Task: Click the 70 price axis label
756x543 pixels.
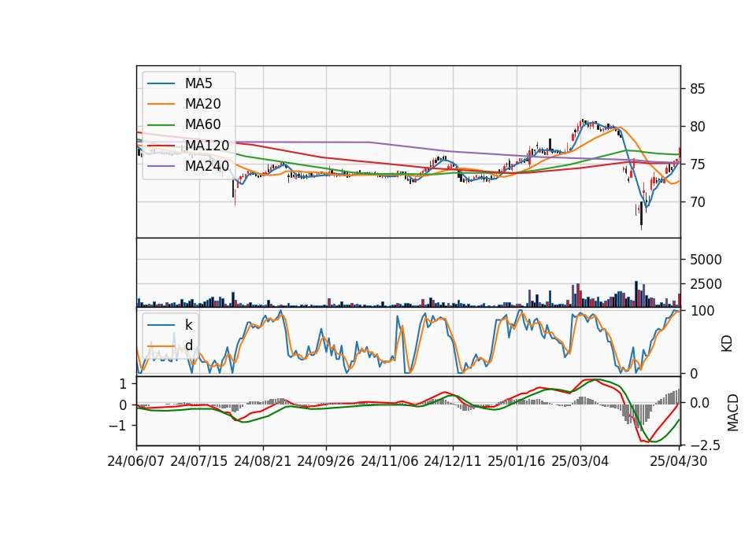Action: point(697,202)
